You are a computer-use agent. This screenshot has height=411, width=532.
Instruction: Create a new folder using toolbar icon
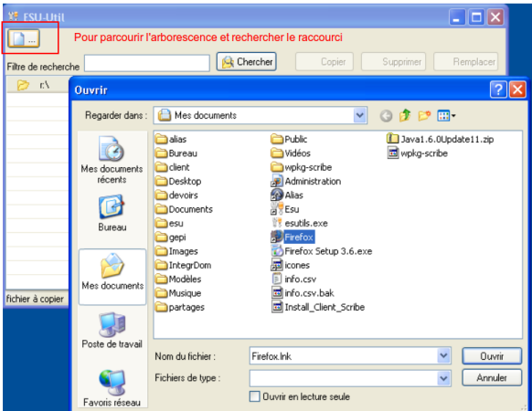(424, 116)
